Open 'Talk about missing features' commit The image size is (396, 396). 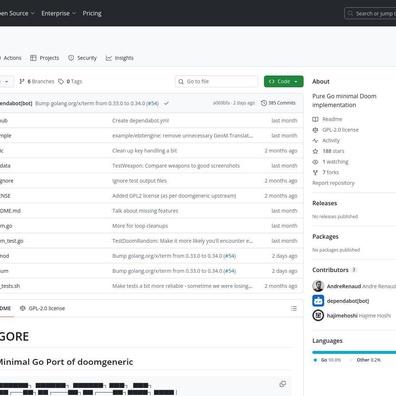point(145,211)
